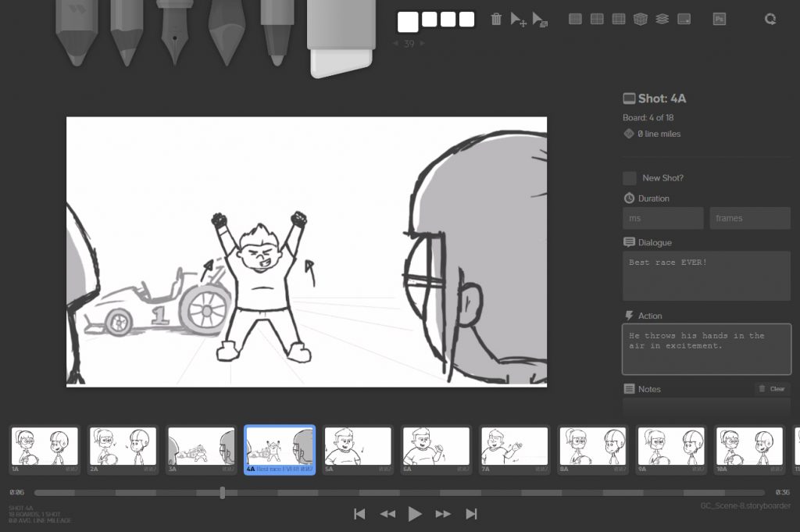
Task: Click the Notes list icon
Action: 629,389
